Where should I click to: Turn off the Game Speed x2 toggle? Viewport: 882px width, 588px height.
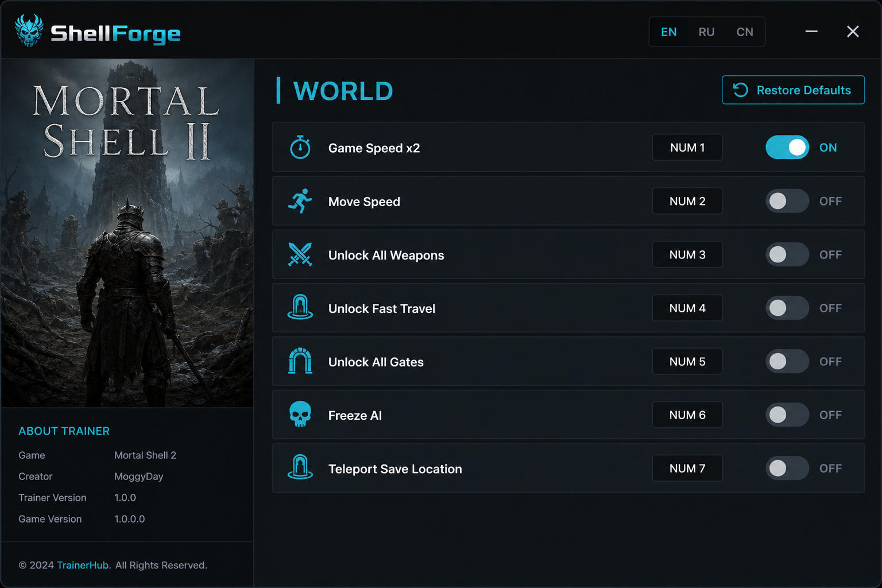787,148
